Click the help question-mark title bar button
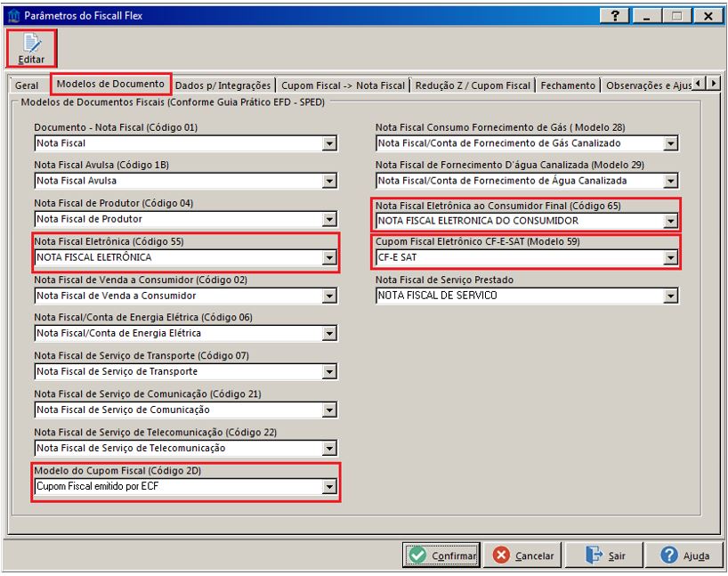The width and height of the screenshot is (728, 576). pos(615,16)
